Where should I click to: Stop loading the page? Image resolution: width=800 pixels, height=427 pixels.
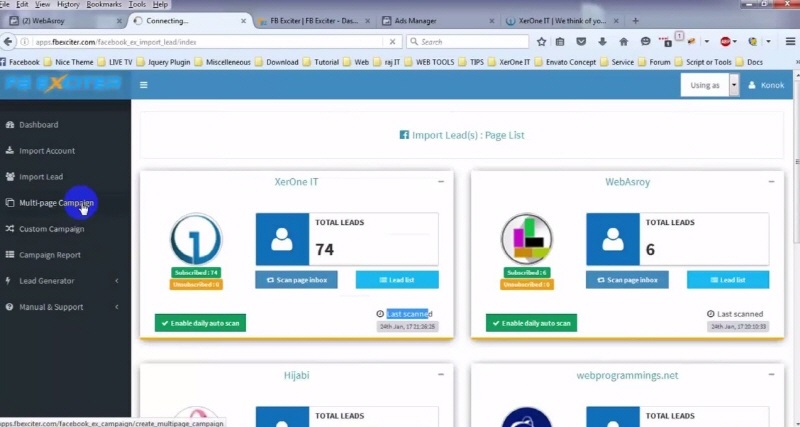(392, 42)
